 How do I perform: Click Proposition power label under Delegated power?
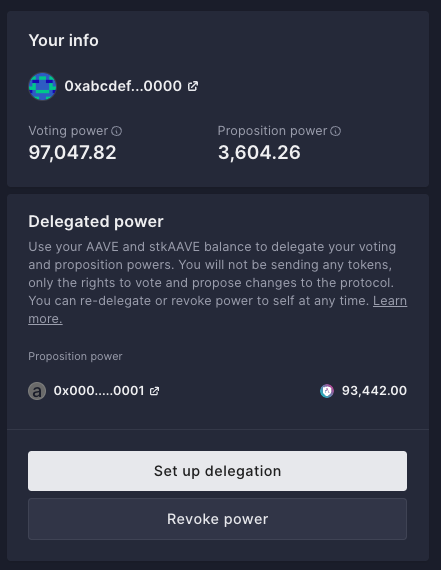click(x=75, y=356)
